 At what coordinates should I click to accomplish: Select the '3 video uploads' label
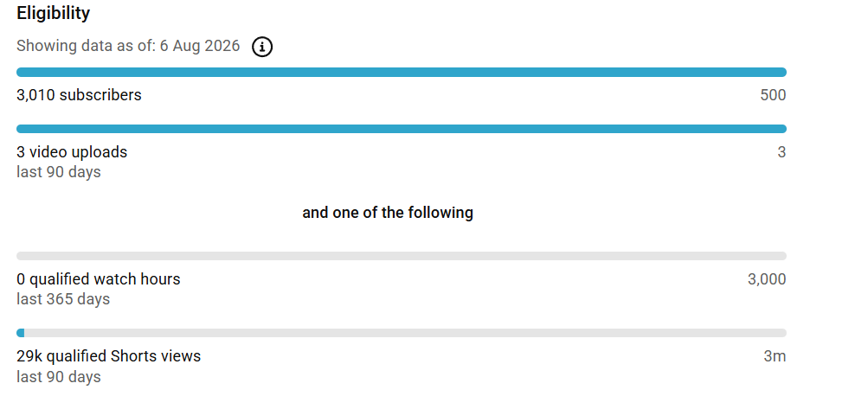[x=72, y=152]
